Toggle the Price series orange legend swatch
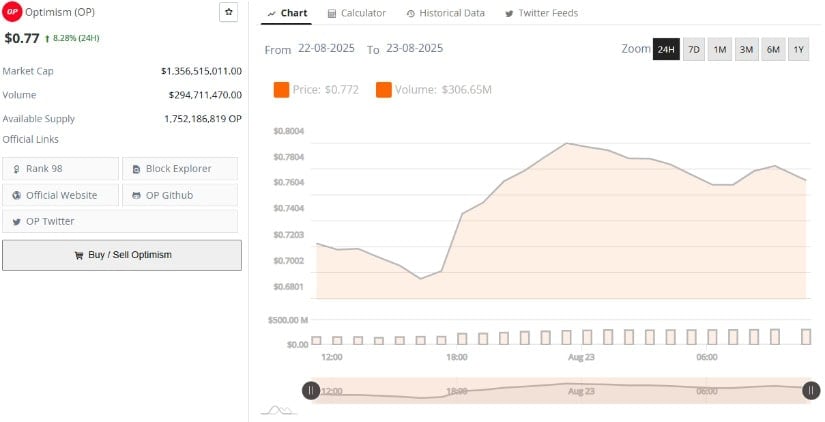The width and height of the screenshot is (825, 422). (281, 90)
